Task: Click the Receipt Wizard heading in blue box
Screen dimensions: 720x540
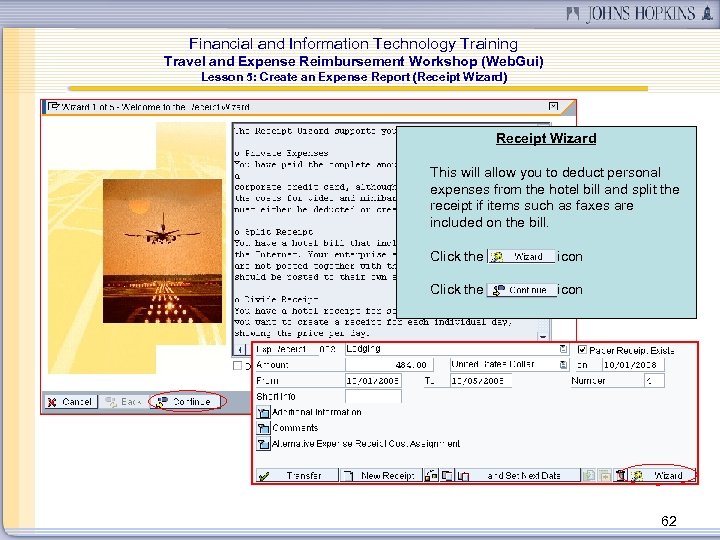Action: (x=546, y=138)
